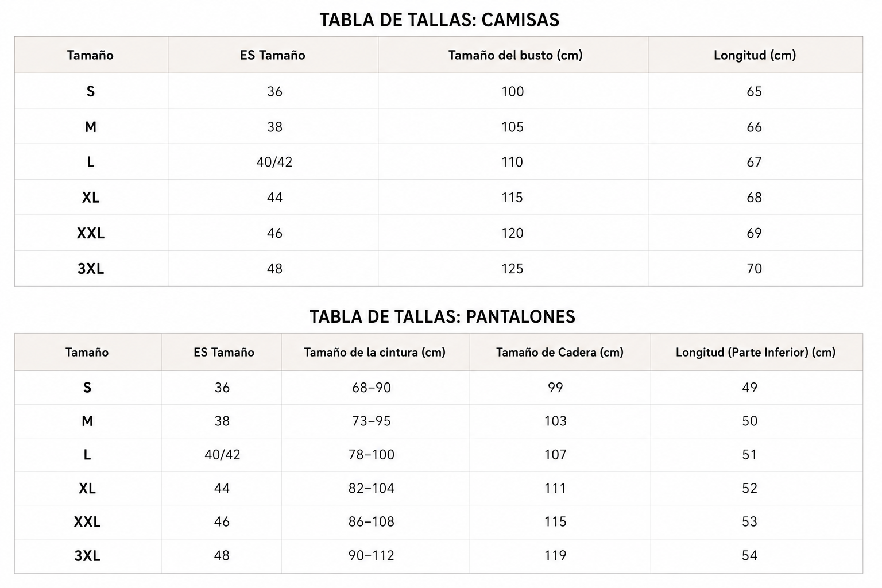
Task: Click the bust size value 110
Action: (512, 162)
